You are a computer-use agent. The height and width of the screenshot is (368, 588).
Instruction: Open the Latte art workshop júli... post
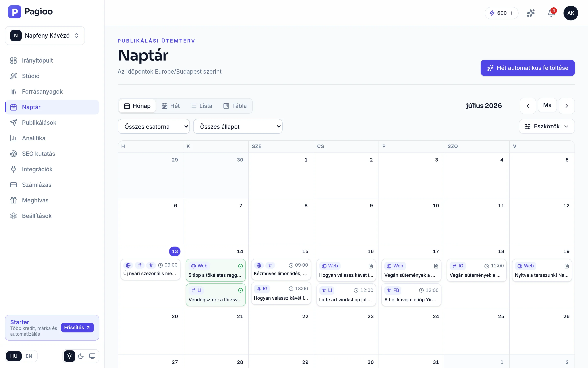point(346,295)
